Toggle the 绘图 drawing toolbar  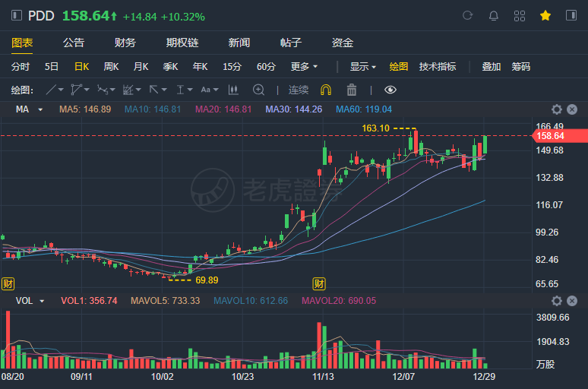click(x=399, y=67)
